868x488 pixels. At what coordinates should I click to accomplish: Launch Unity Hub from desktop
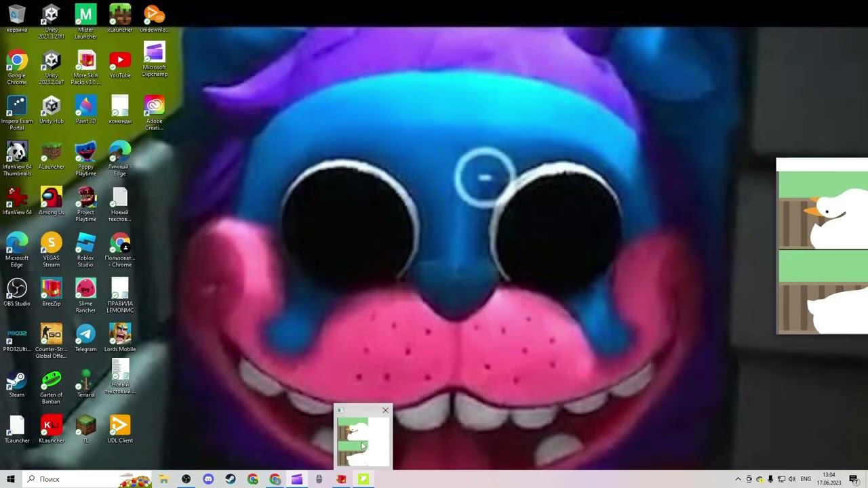(x=52, y=110)
